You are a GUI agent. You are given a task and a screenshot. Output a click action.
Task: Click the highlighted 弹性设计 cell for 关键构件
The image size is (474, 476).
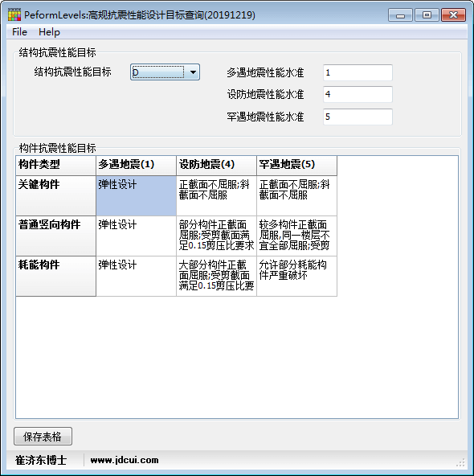[136, 196]
